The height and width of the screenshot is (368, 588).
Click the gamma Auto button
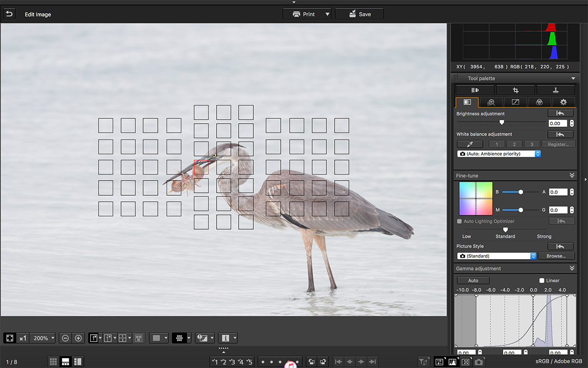tap(473, 281)
